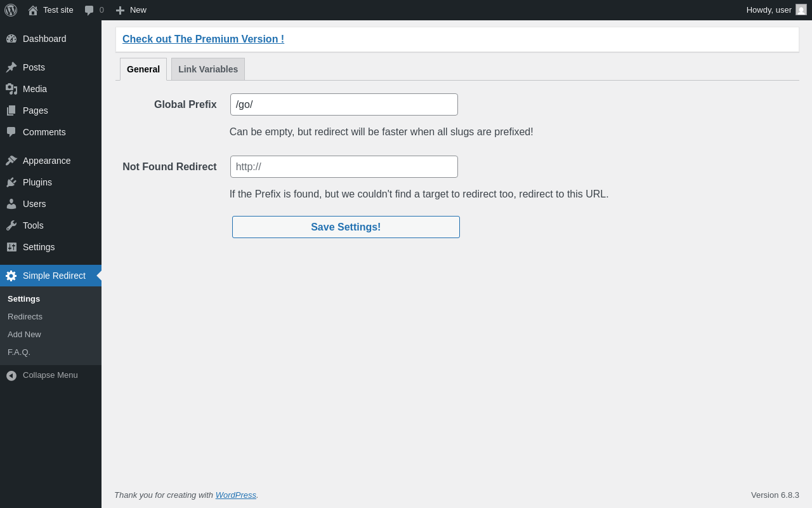
Task: Click the Appearance paintbrush icon
Action: tap(11, 161)
